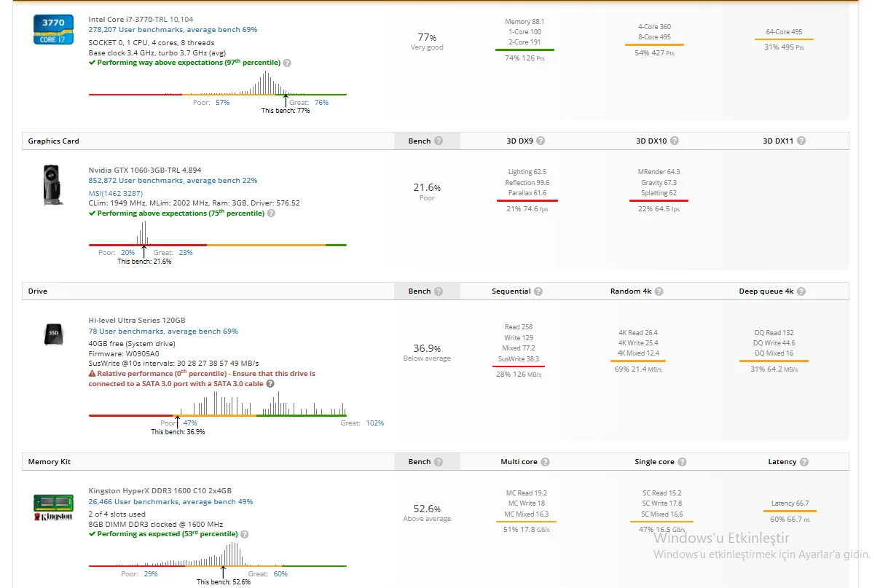Click the Poor 20% link under GPU chart
Image resolution: width=888 pixels, height=588 pixels.
click(x=128, y=253)
